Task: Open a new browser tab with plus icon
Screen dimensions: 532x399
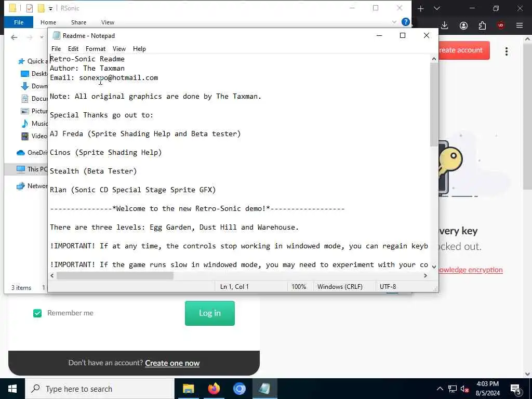Action: pos(421,8)
